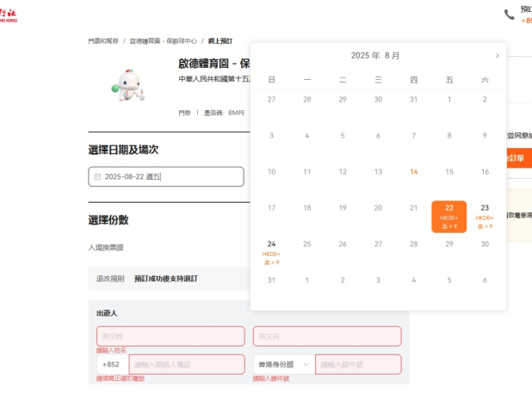This screenshot has width=532, height=399.
Task: Click date 15 in calendar
Action: click(449, 172)
